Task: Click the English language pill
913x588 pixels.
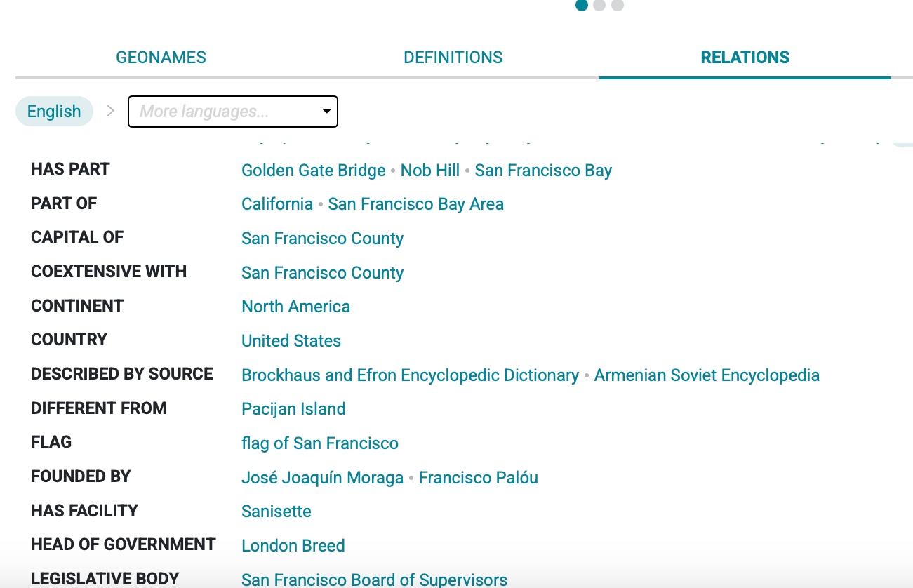Action: coord(54,112)
